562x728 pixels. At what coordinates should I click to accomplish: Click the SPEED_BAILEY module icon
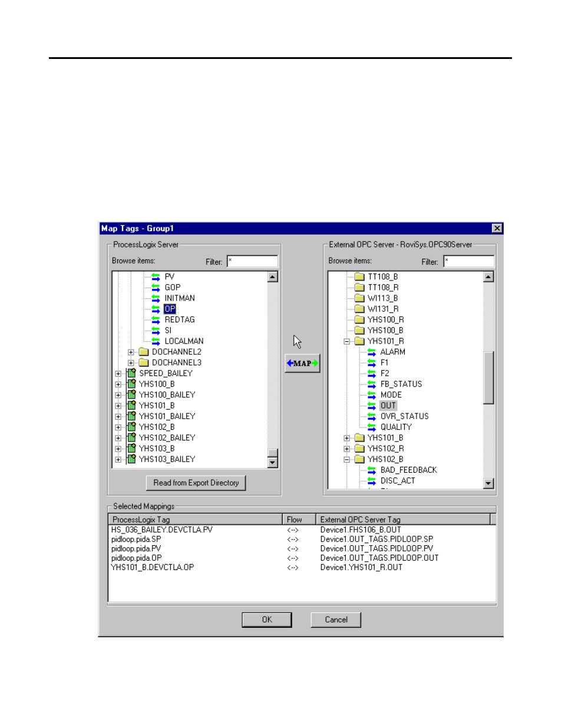[x=131, y=373]
